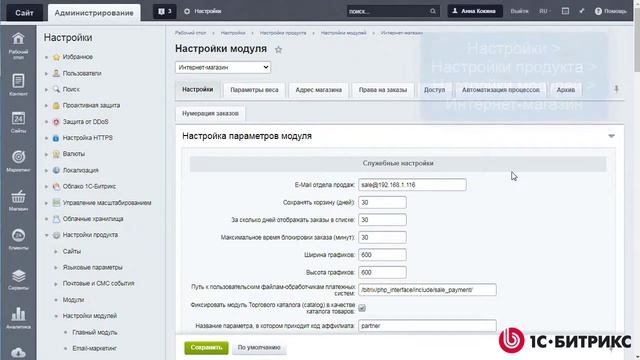
Task: Open the Настройки модулей breadcrumb link
Action: [x=343, y=33]
